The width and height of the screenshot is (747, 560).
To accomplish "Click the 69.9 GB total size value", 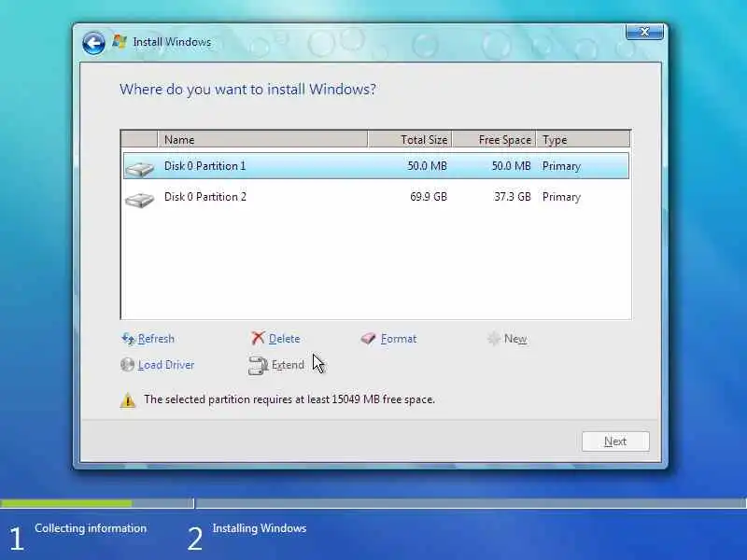I will [429, 197].
